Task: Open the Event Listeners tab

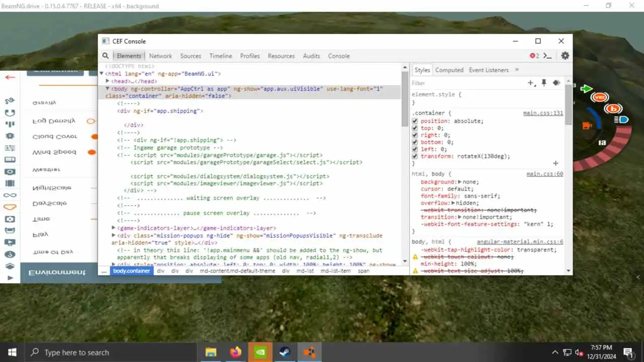Action: click(489, 70)
